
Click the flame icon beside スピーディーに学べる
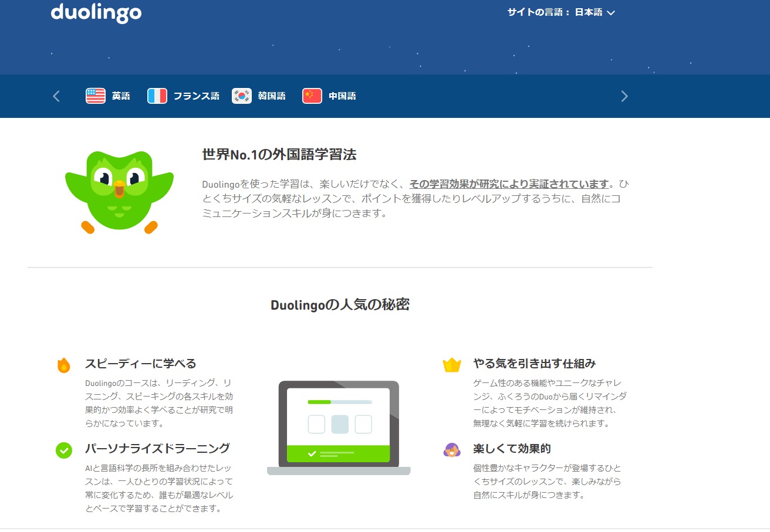[63, 365]
